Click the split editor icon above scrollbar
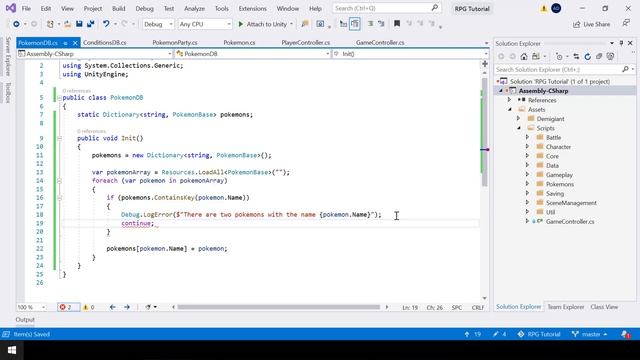This screenshot has width=640, height=360. pyautogui.click(x=484, y=64)
